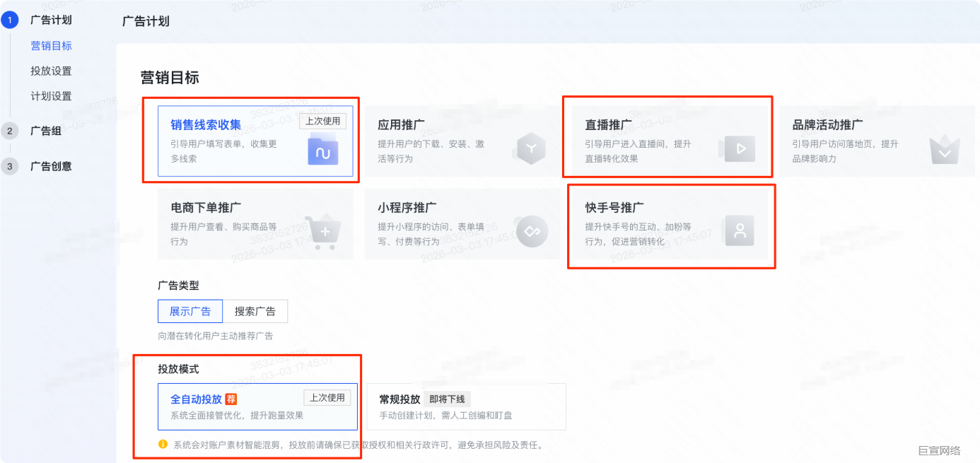Select the 品牌活动推广 goal card
980x463 pixels.
click(877, 141)
